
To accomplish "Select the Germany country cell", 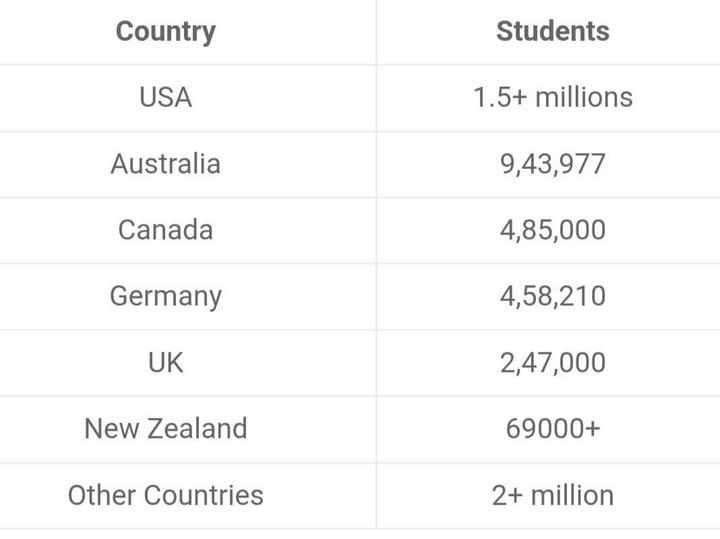I will [165, 296].
